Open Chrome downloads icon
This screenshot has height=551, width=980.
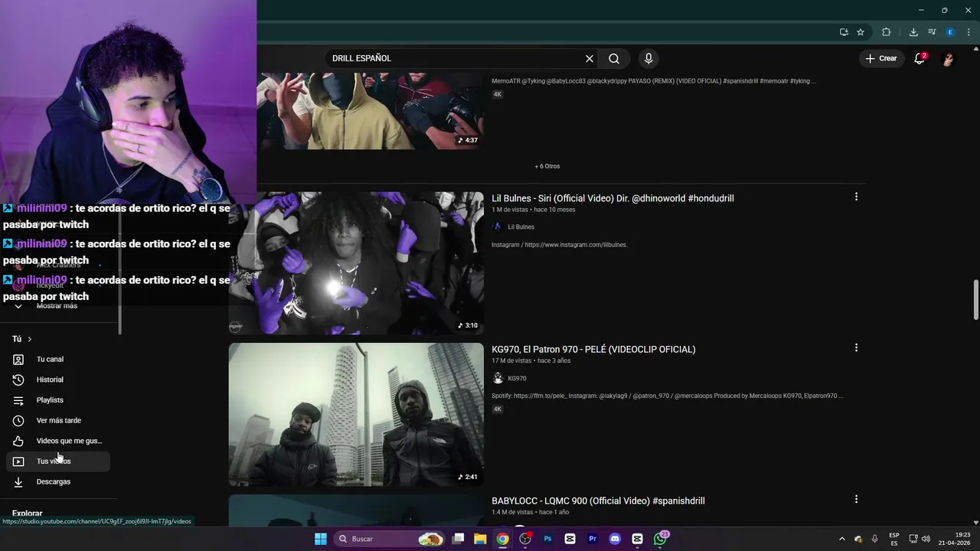coord(913,32)
